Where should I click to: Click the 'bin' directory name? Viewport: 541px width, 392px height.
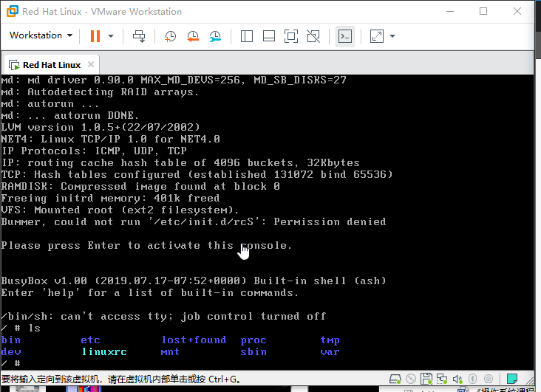click(x=11, y=340)
